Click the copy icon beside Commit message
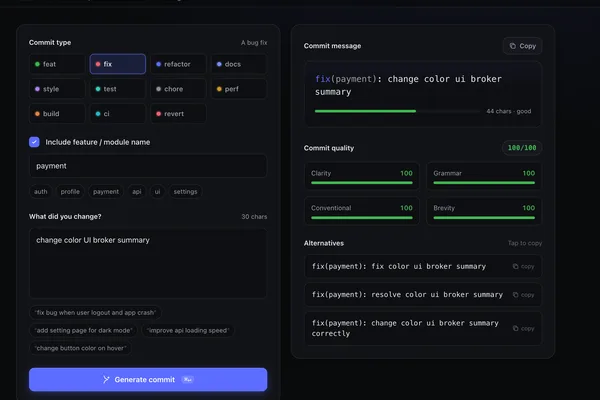600x400 pixels. click(512, 46)
